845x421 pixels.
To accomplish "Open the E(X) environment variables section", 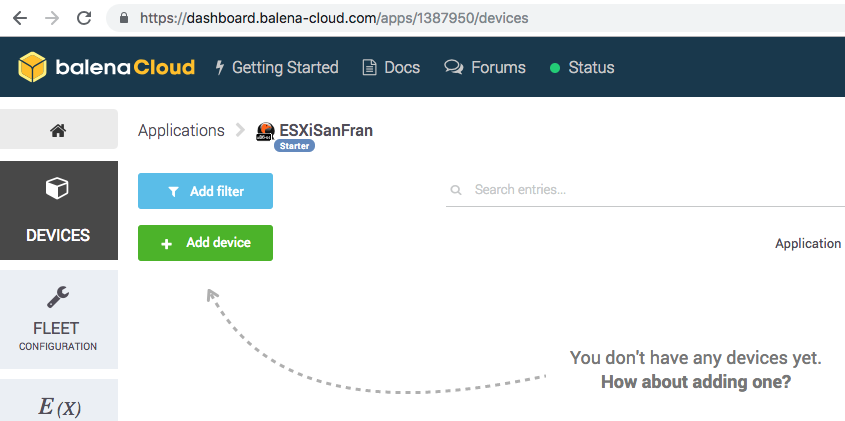I will click(59, 405).
